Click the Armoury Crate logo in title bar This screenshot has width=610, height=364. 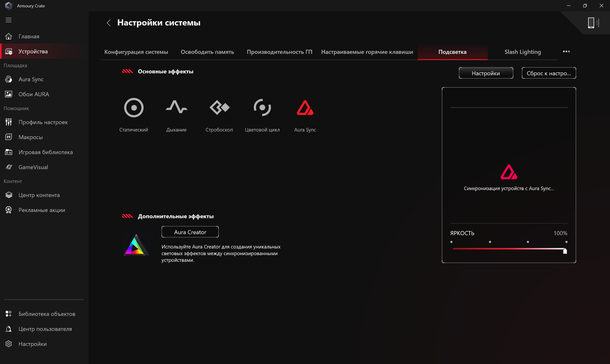9,6
